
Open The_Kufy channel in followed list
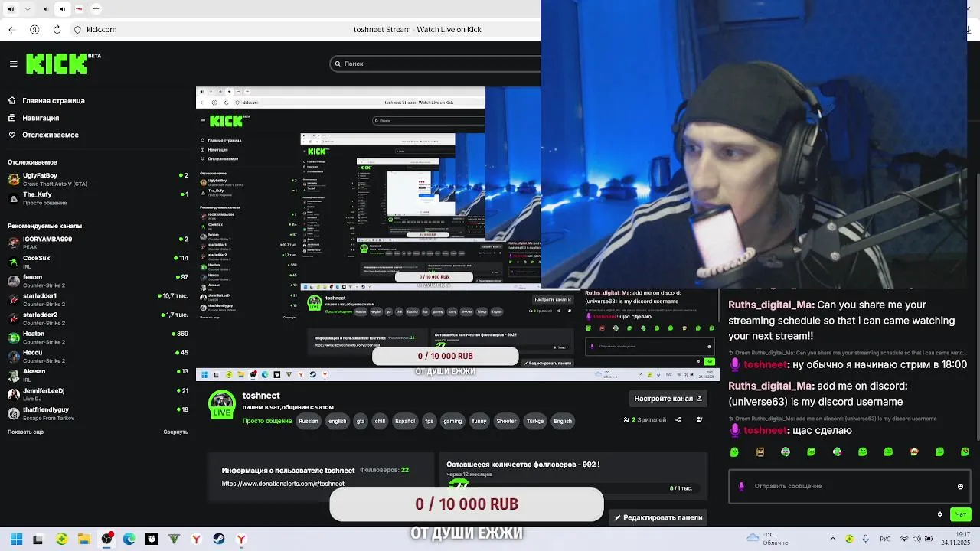(x=97, y=198)
